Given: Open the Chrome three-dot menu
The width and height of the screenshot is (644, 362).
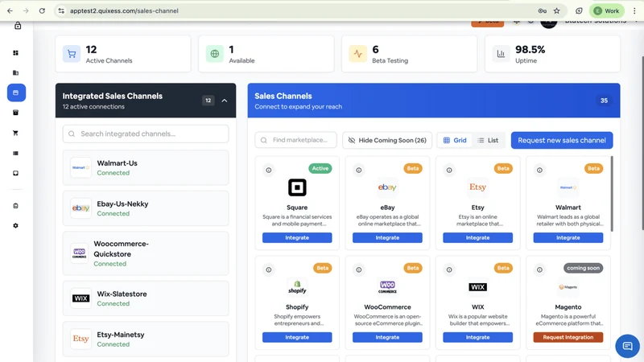Looking at the screenshot, I should coord(634,11).
